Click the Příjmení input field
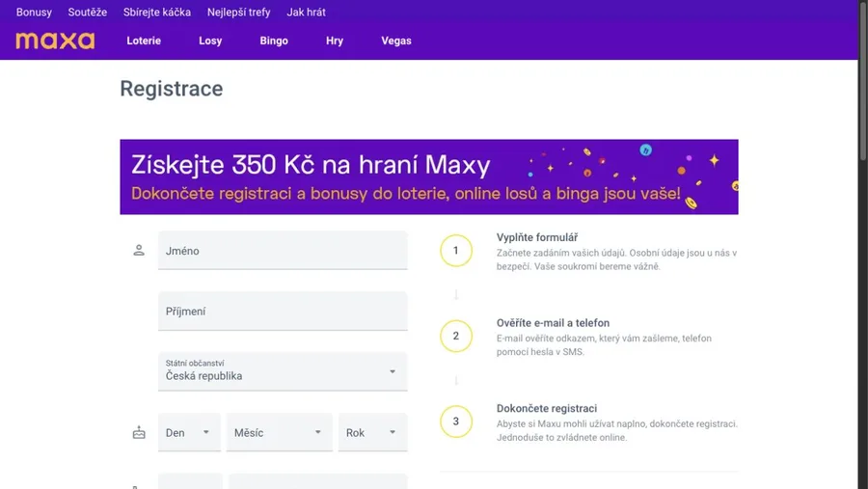 click(x=283, y=312)
